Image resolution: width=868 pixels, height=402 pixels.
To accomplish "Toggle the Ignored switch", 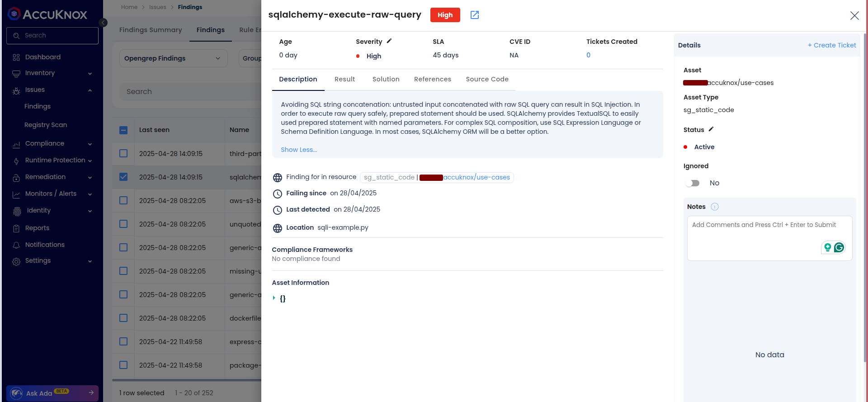I will [693, 183].
